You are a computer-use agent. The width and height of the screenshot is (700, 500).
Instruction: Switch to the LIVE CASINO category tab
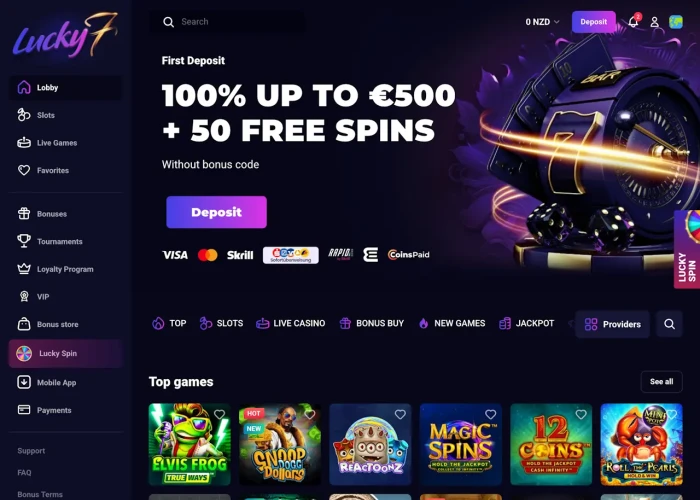click(291, 323)
